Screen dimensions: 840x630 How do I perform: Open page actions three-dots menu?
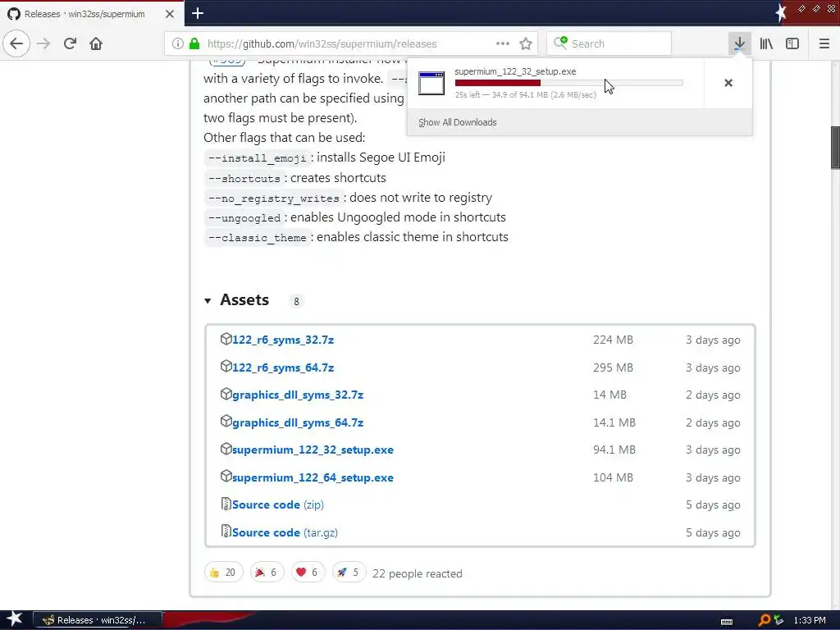pyautogui.click(x=503, y=43)
